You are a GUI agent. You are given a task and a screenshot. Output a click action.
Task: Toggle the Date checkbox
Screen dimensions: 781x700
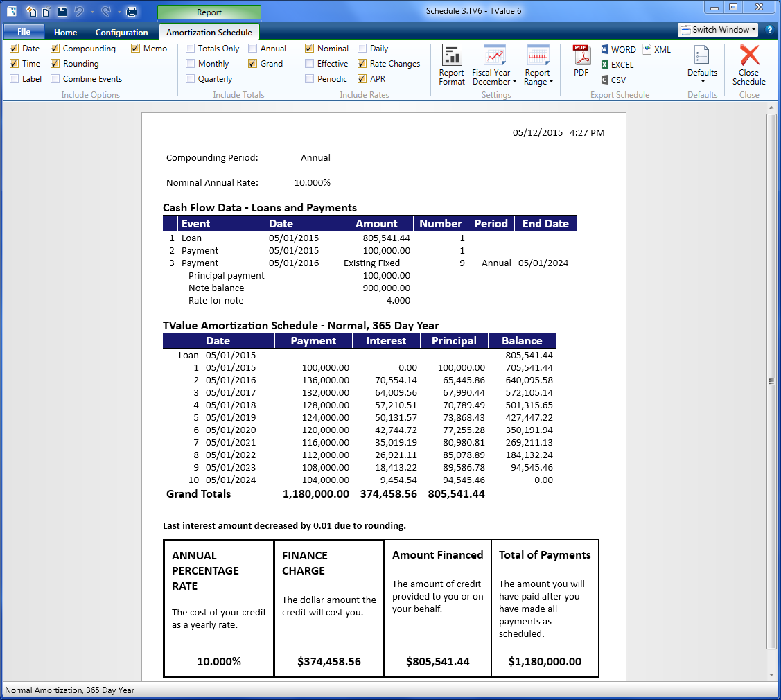pyautogui.click(x=15, y=49)
